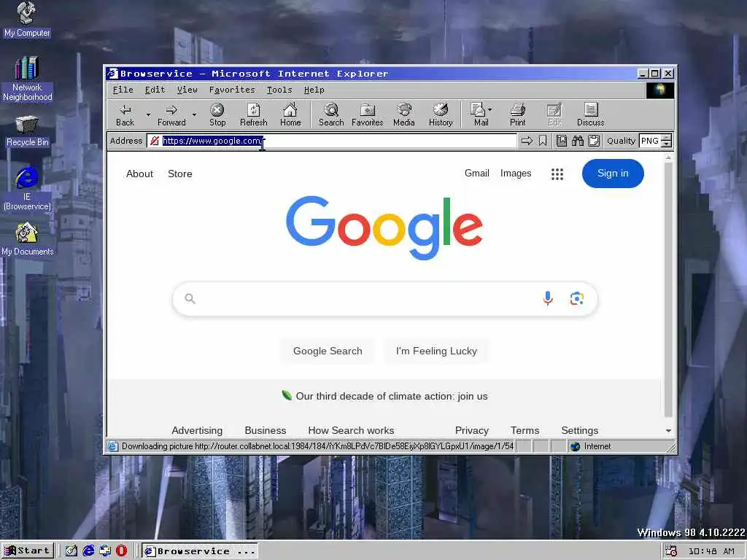Print the page from toolbar
Viewport: 747px width, 560px height.
click(517, 114)
